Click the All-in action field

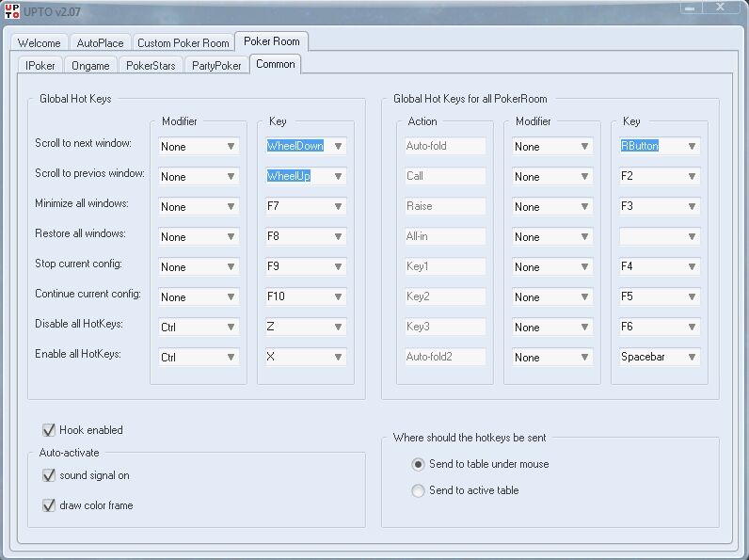pos(445,236)
